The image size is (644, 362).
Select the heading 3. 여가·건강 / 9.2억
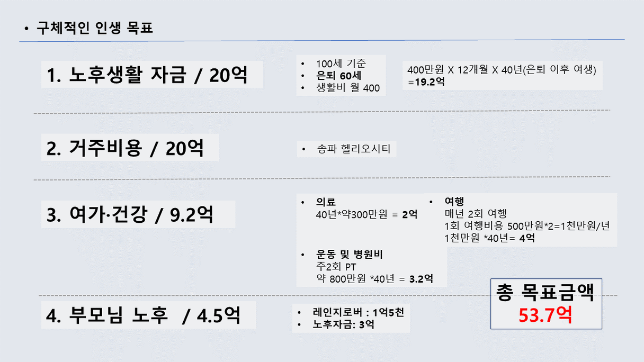(x=130, y=215)
